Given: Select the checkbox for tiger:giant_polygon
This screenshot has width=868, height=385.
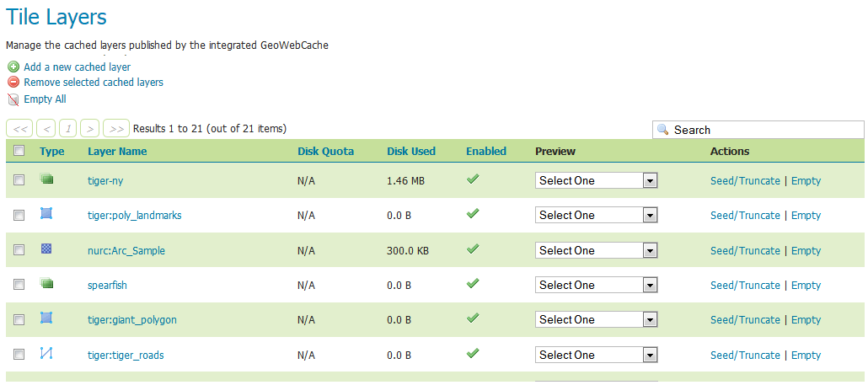Looking at the screenshot, I should 19,319.
